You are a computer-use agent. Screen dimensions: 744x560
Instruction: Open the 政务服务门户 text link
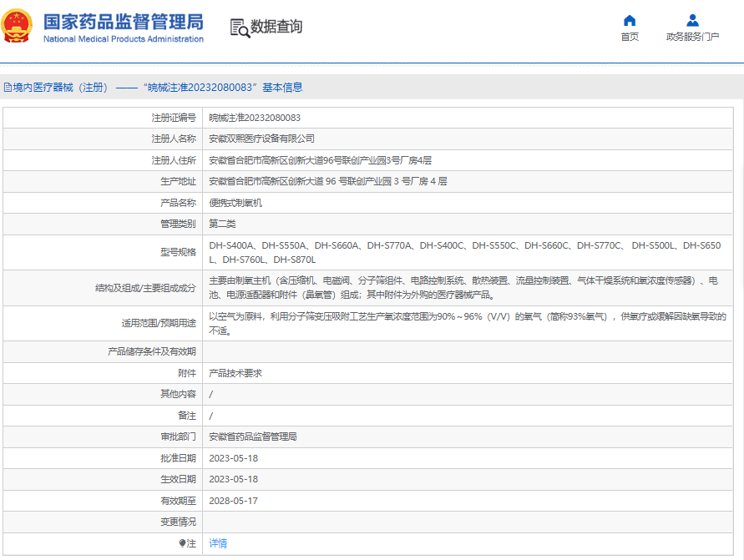tap(692, 37)
